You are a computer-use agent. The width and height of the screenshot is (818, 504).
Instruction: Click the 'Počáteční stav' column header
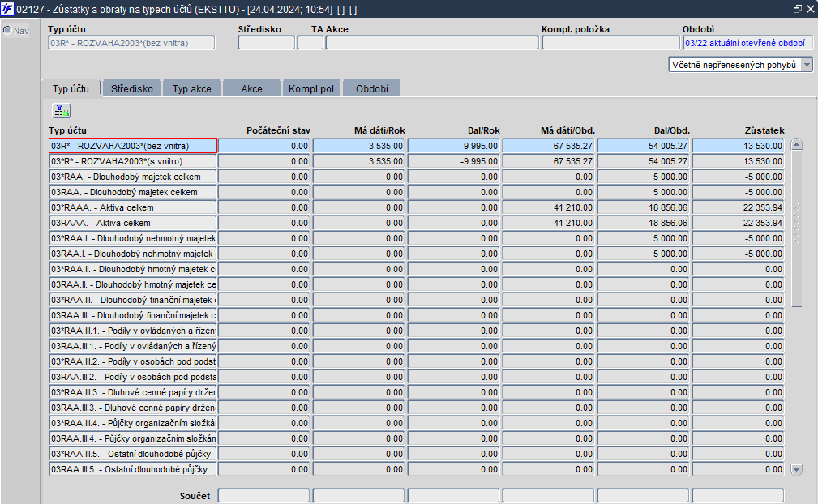click(278, 130)
